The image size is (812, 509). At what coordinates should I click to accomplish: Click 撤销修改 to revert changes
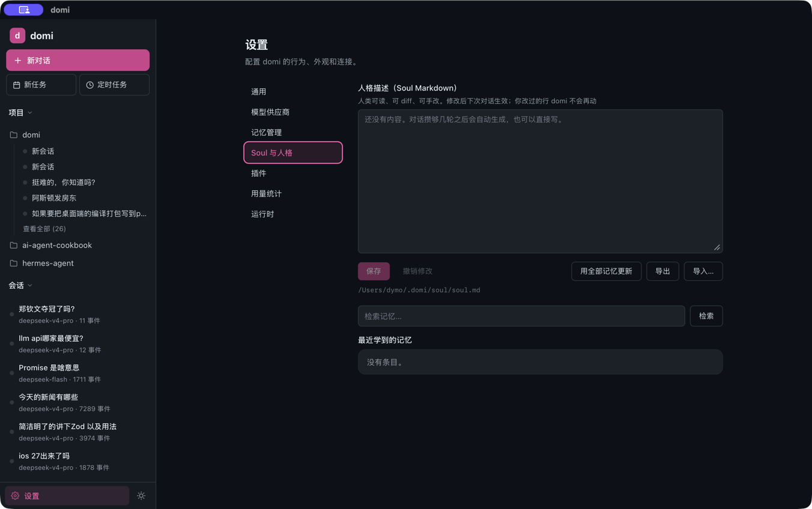click(x=417, y=271)
